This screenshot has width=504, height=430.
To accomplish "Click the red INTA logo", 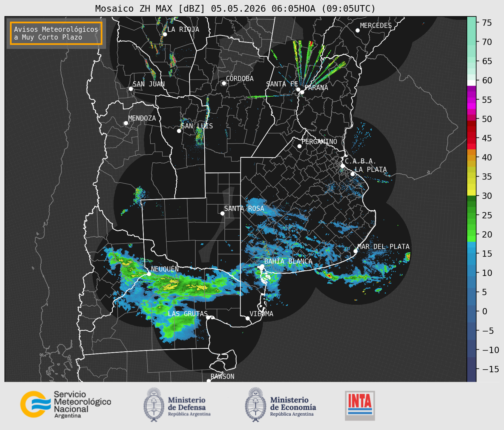I will [360, 405].
